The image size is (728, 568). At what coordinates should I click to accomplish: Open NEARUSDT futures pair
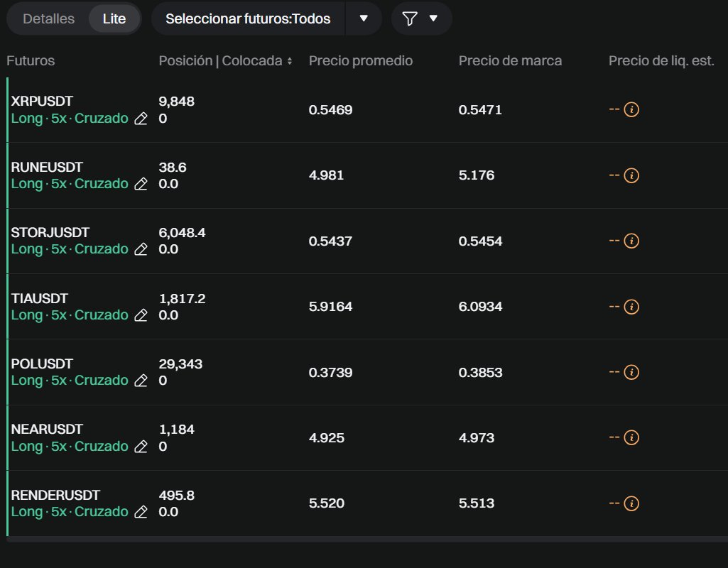coord(47,430)
